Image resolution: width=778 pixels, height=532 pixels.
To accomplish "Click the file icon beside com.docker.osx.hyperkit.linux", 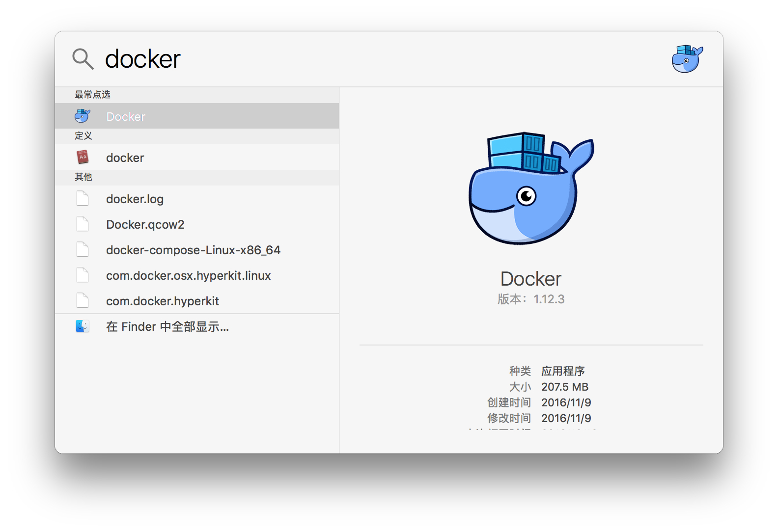I will 83,275.
